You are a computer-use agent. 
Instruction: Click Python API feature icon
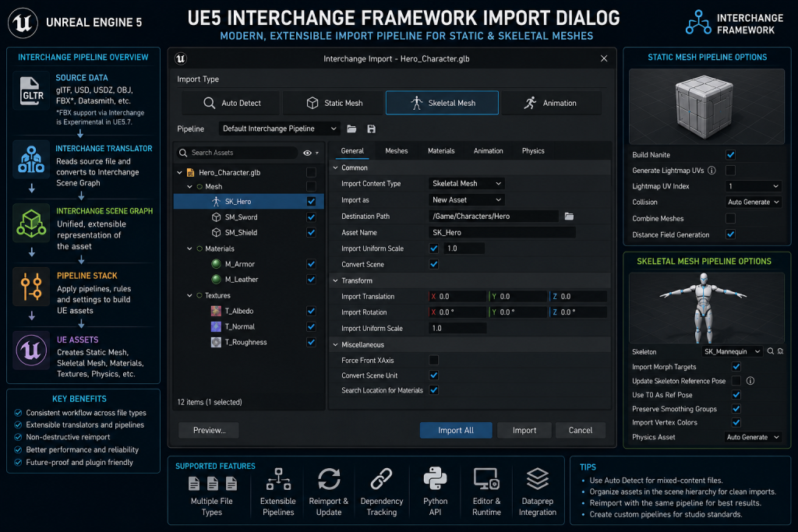tap(435, 478)
